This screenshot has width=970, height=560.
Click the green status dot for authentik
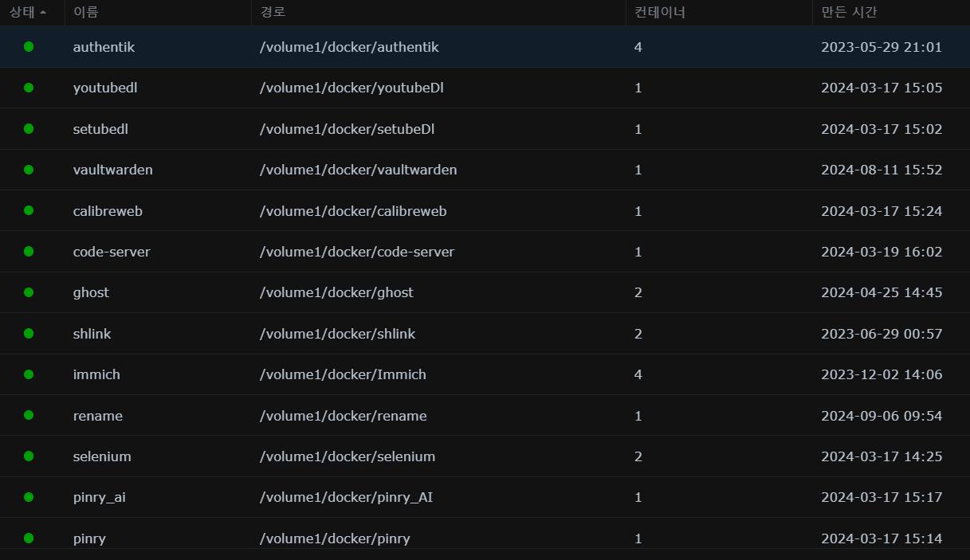click(29, 47)
